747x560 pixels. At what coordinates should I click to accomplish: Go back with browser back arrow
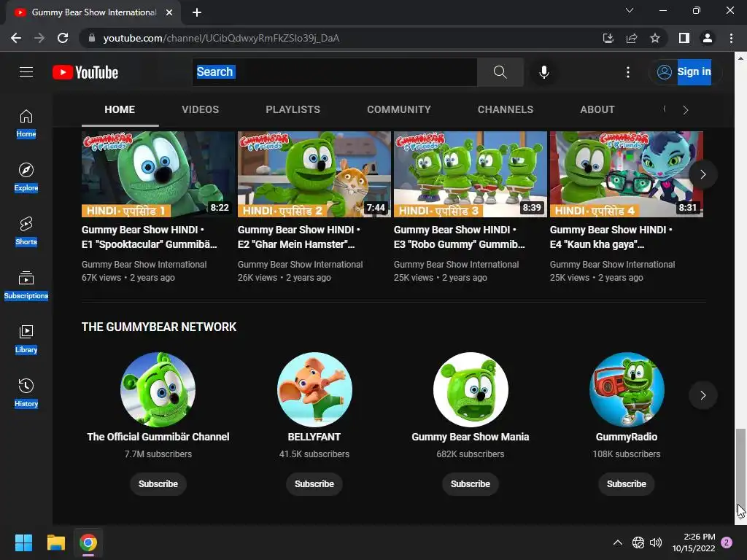[x=16, y=38]
